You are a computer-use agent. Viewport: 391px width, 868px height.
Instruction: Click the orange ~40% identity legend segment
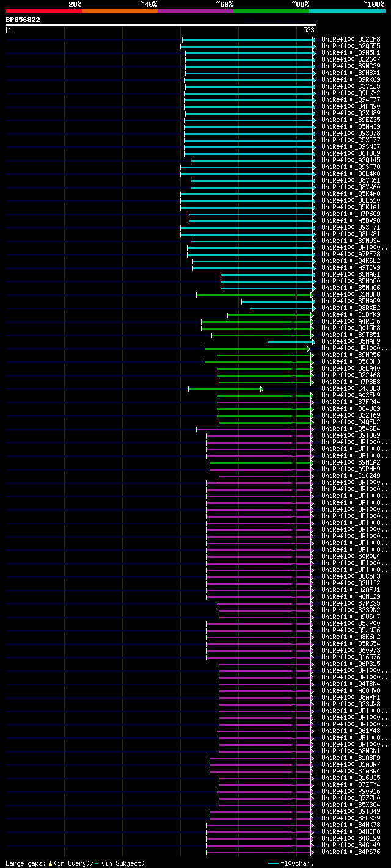coord(119,10)
